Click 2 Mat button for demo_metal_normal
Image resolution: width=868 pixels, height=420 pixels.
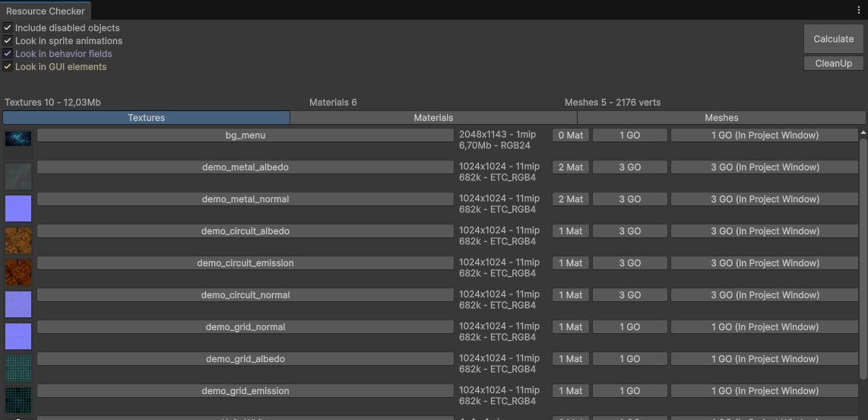click(571, 199)
